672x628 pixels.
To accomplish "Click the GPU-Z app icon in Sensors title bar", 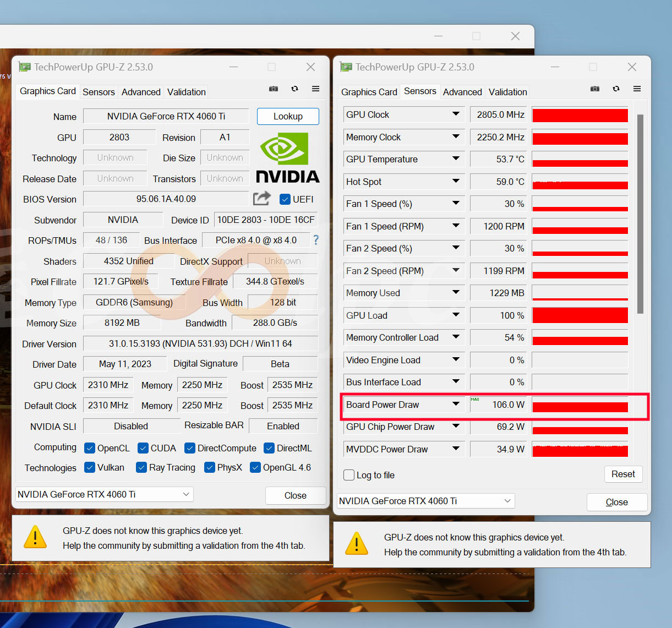I will (346, 67).
